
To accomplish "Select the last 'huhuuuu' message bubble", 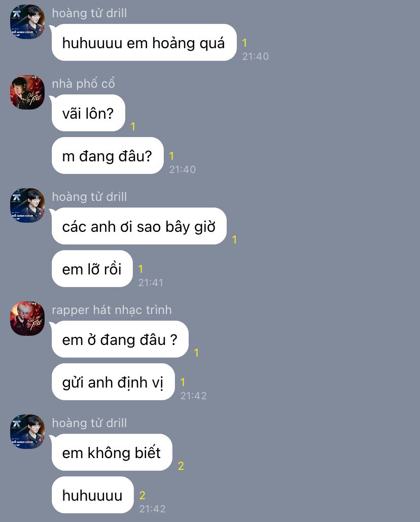I will (92, 495).
